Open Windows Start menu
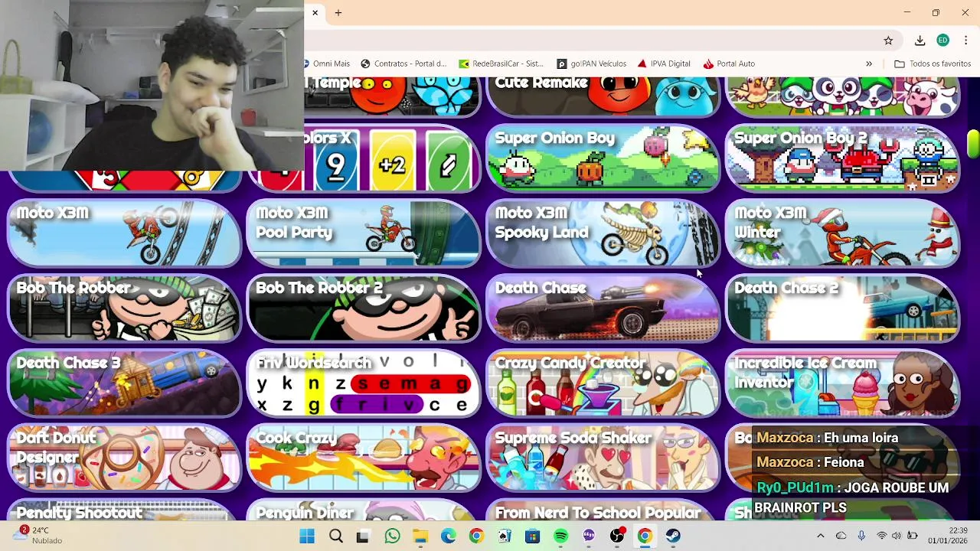 click(x=307, y=536)
